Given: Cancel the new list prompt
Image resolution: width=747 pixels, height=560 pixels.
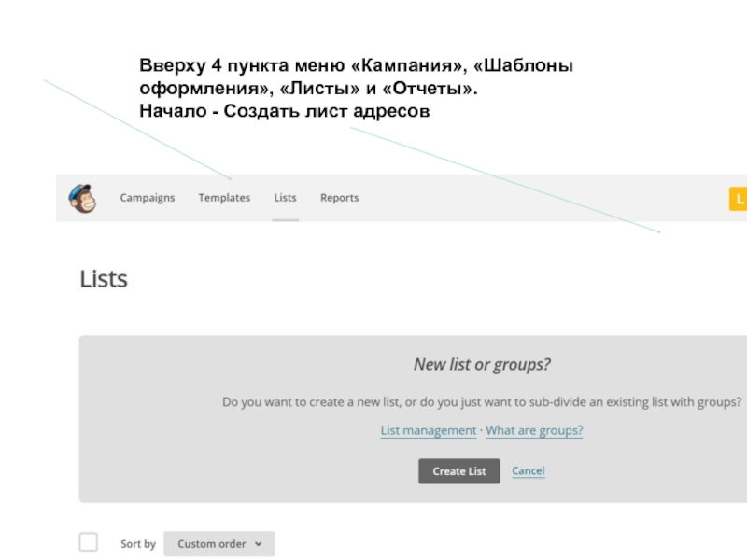Looking at the screenshot, I should click(529, 470).
